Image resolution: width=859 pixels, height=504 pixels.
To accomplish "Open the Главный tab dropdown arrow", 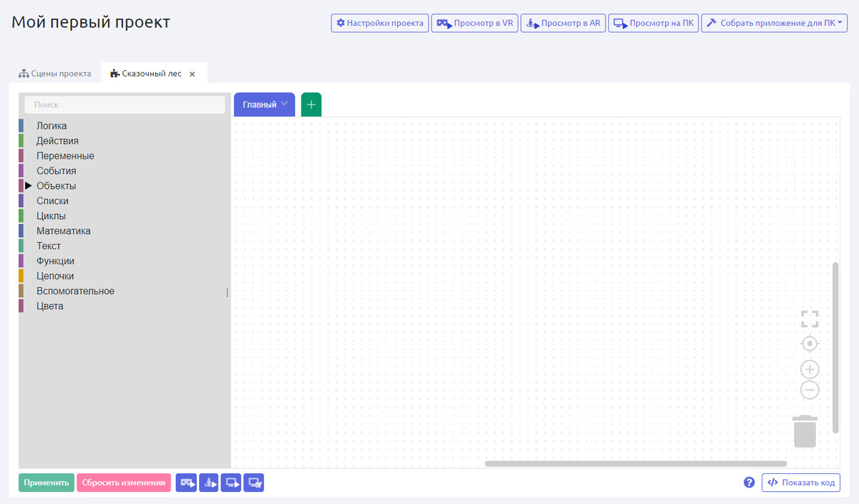I will [284, 104].
